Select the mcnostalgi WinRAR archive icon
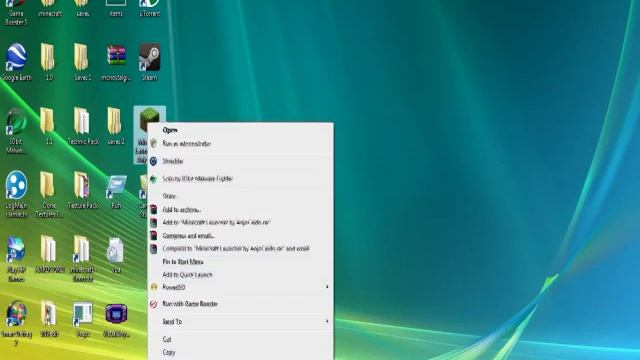Viewport: 640px width, 360px height. pyautogui.click(x=116, y=62)
